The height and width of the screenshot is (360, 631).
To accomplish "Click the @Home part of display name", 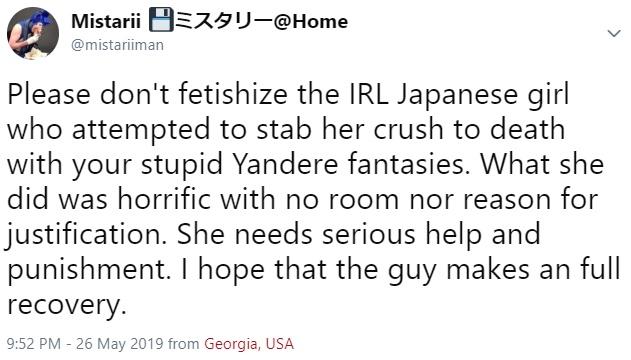I will click(x=311, y=21).
